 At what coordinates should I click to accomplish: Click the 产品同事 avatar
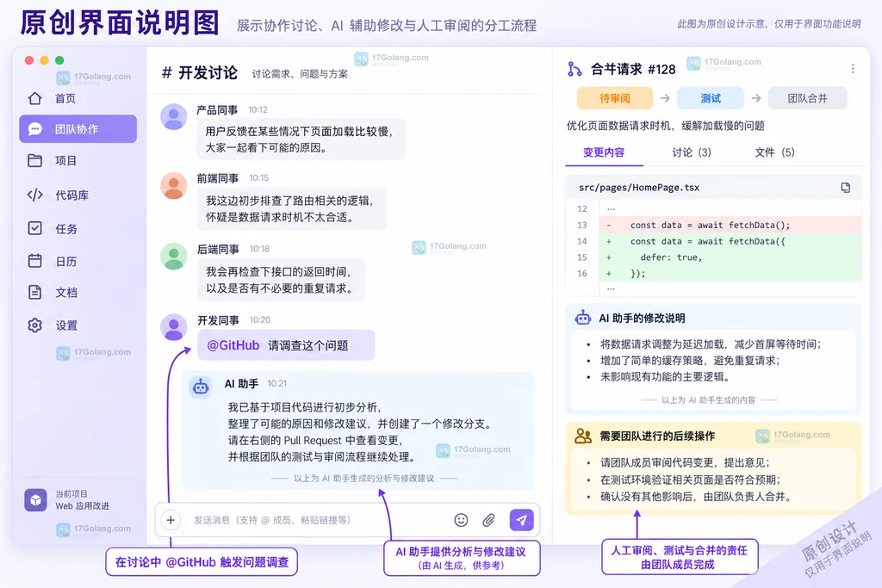[x=174, y=116]
